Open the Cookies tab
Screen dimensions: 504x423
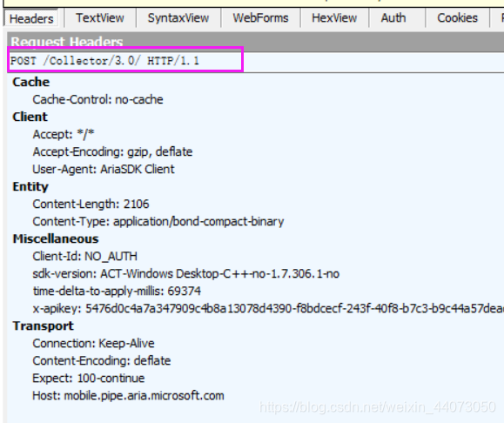[457, 18]
